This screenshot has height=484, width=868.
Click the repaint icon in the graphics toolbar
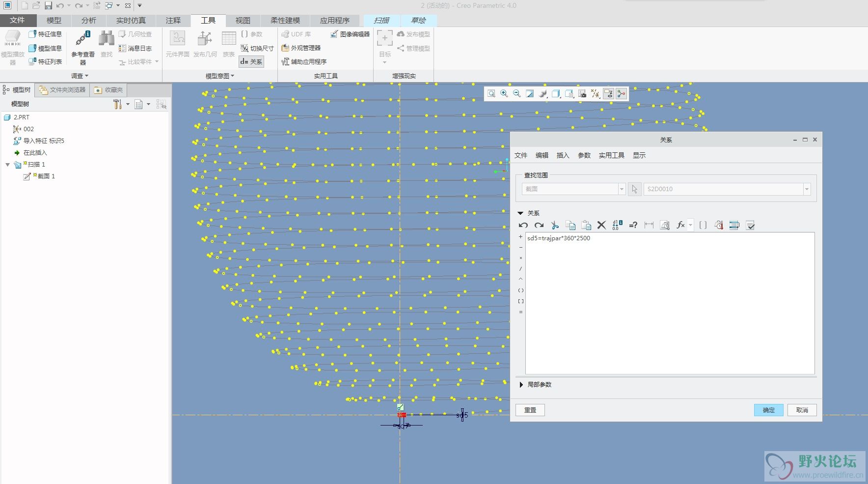[530, 93]
